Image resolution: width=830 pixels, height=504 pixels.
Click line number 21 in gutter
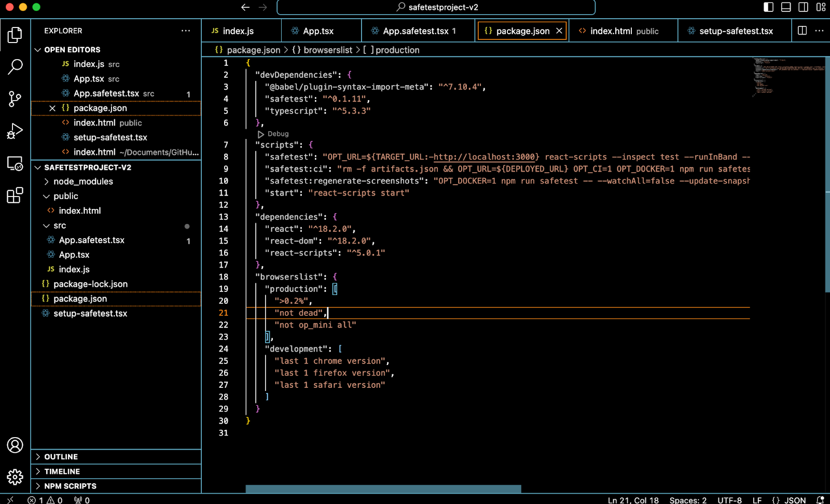(223, 313)
